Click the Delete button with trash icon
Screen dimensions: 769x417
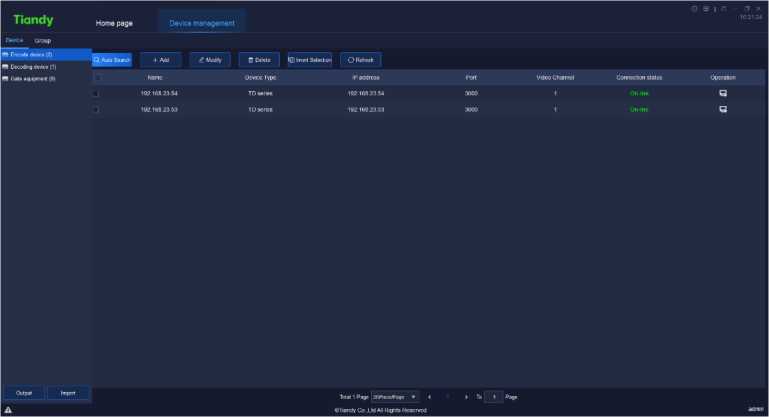coord(259,60)
